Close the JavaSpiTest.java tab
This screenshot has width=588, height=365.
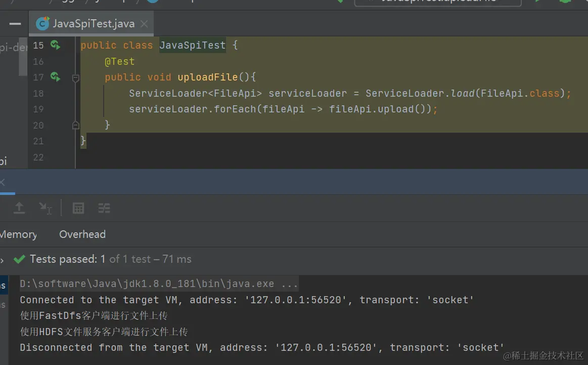pyautogui.click(x=144, y=24)
